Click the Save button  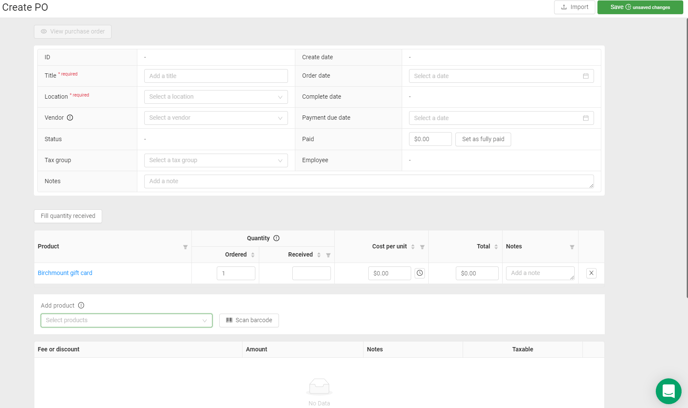click(x=639, y=7)
